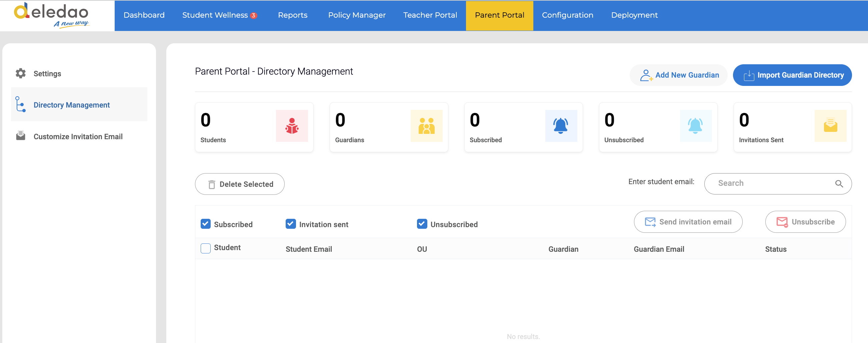
Task: Click the Guardians count card
Action: click(x=389, y=127)
